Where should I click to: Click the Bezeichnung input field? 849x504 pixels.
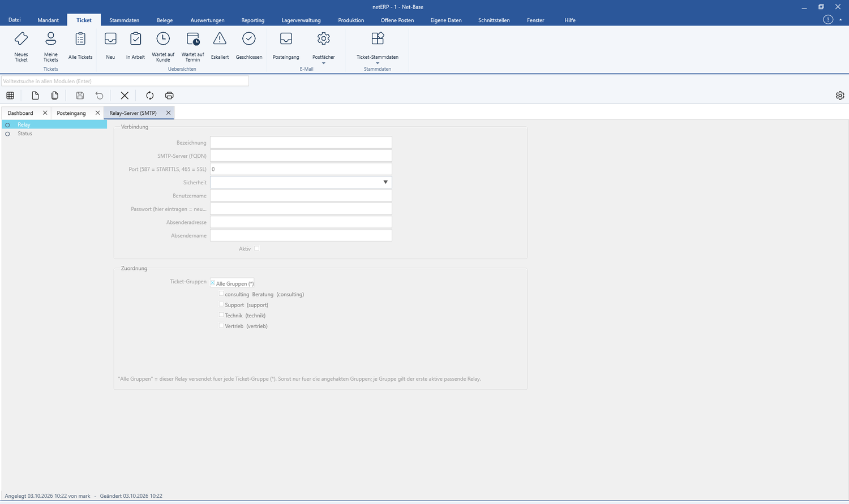(x=301, y=143)
